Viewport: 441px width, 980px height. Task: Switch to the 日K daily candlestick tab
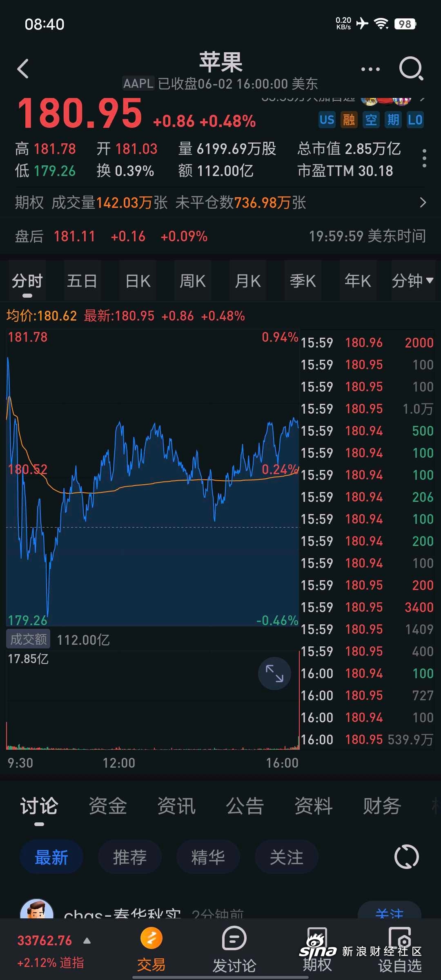[138, 281]
